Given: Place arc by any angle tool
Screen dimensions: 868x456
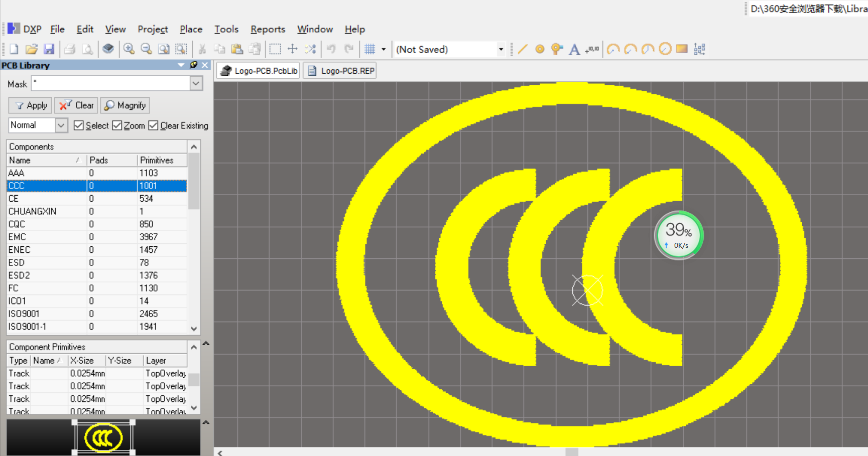Looking at the screenshot, I should tap(648, 49).
